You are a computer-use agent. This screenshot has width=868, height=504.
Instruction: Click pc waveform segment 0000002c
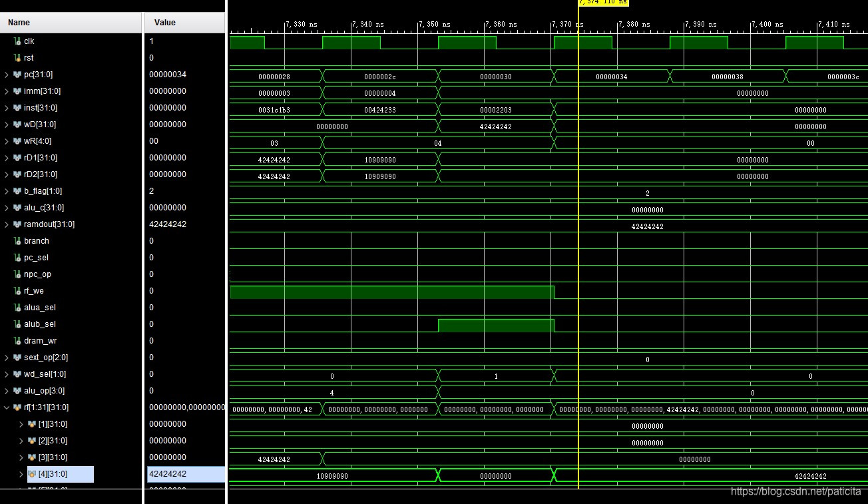(x=380, y=77)
